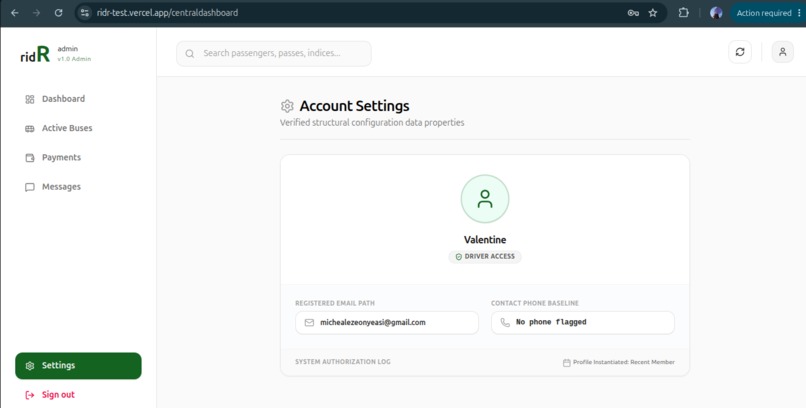Click the registered email field
Viewport: 806px width, 408px height.
coord(387,323)
